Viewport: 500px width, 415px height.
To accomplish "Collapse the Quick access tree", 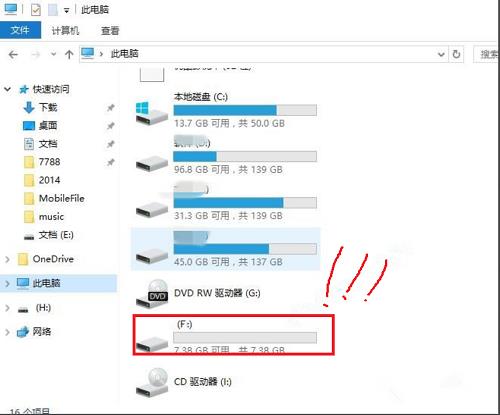I will click(7, 89).
